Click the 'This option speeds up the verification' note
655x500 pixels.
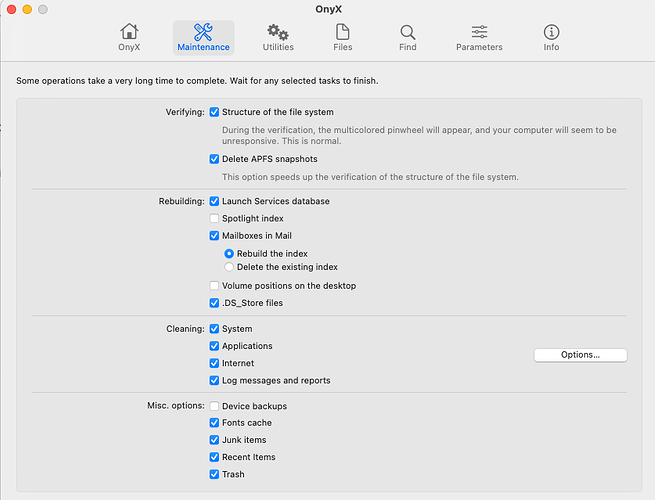click(x=370, y=177)
